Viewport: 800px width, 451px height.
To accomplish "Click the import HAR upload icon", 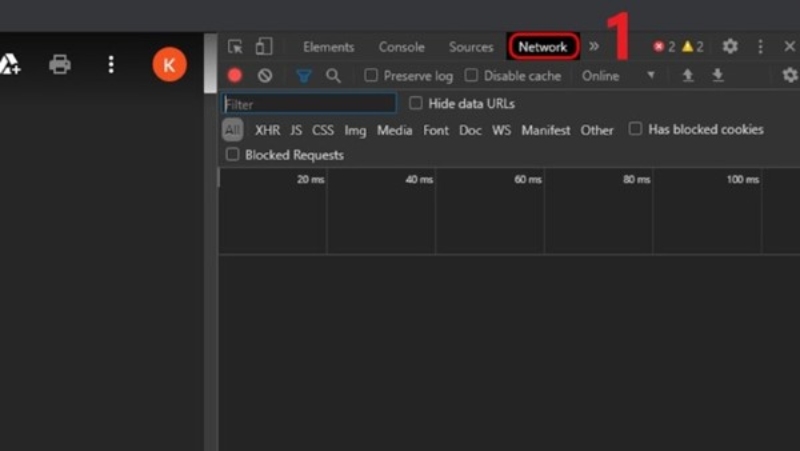I will click(x=688, y=76).
